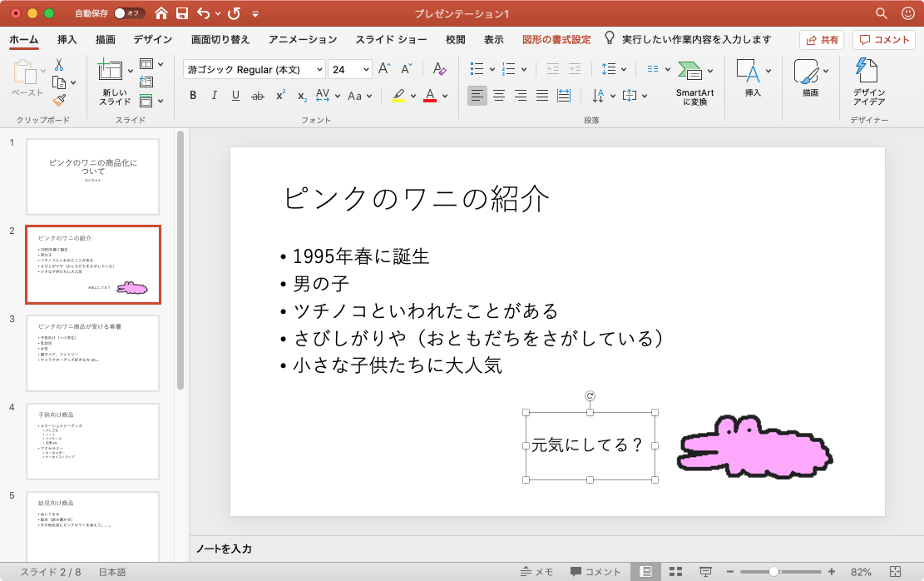
Task: Select slide 3 thumbnail
Action: [x=92, y=353]
